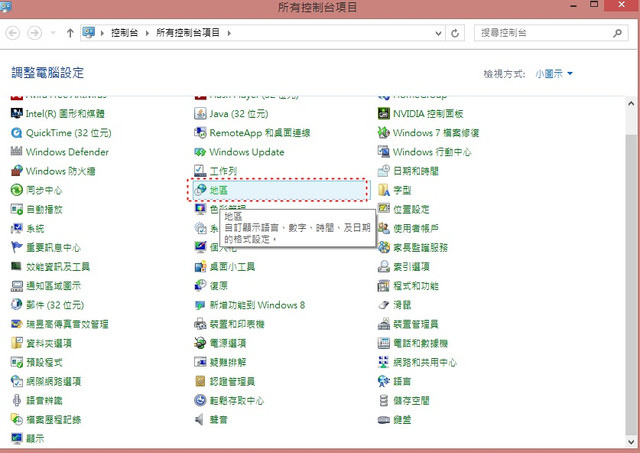Click 控制台 in the address breadcrumb
This screenshot has height=453, width=640.
tap(124, 33)
